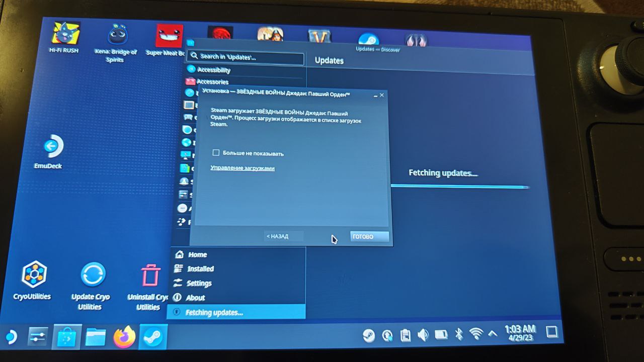Open the Dolphin file manager taskbar icon
This screenshot has width=644, height=362.
tap(95, 337)
